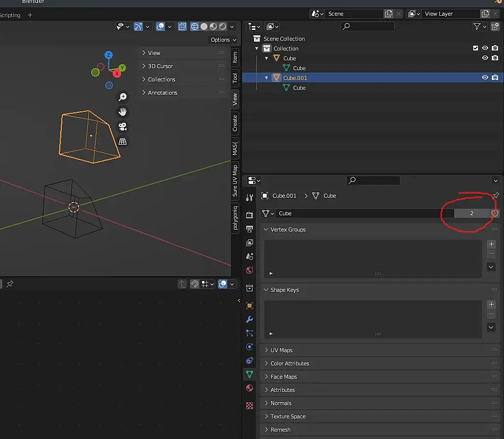Open the Create sidebar tab

tap(235, 123)
